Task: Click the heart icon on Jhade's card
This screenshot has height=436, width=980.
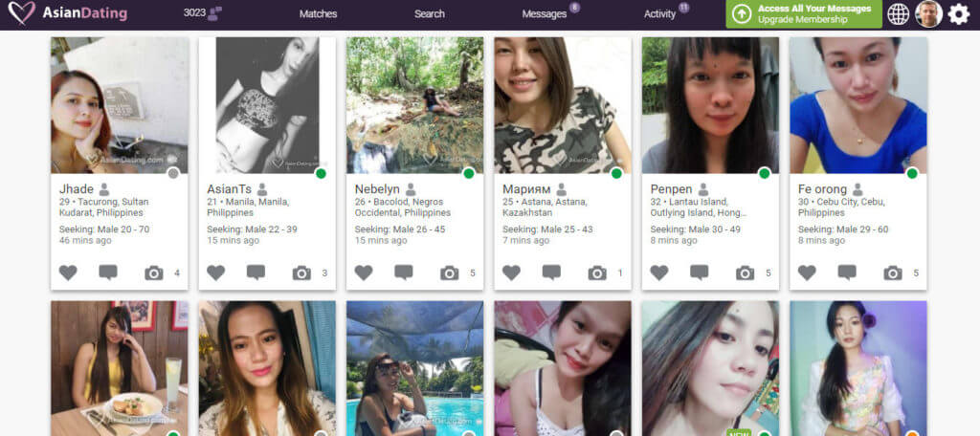Action: tap(68, 272)
